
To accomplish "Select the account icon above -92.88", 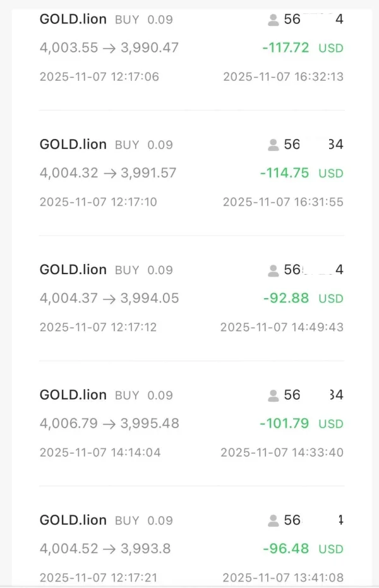I will pos(274,270).
